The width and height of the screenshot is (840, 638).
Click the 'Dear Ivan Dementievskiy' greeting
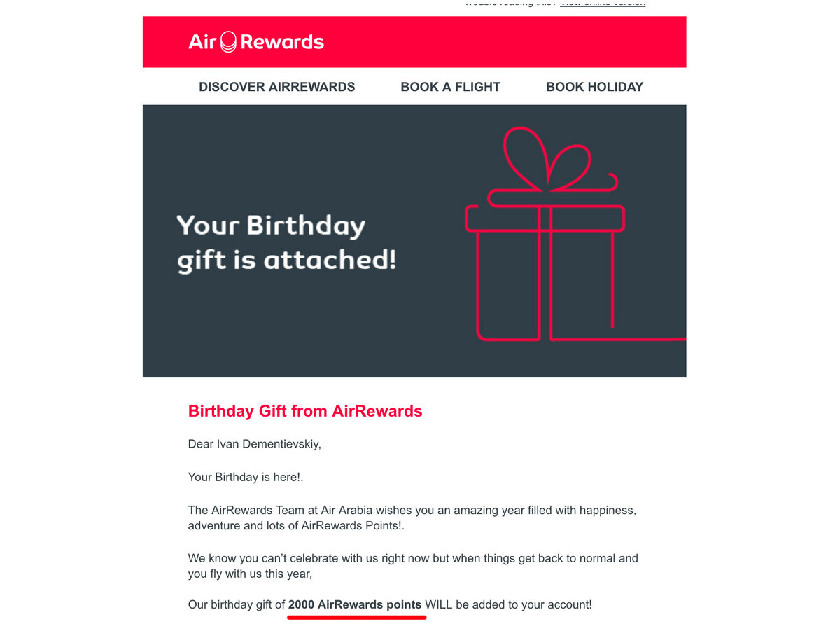pyautogui.click(x=255, y=444)
